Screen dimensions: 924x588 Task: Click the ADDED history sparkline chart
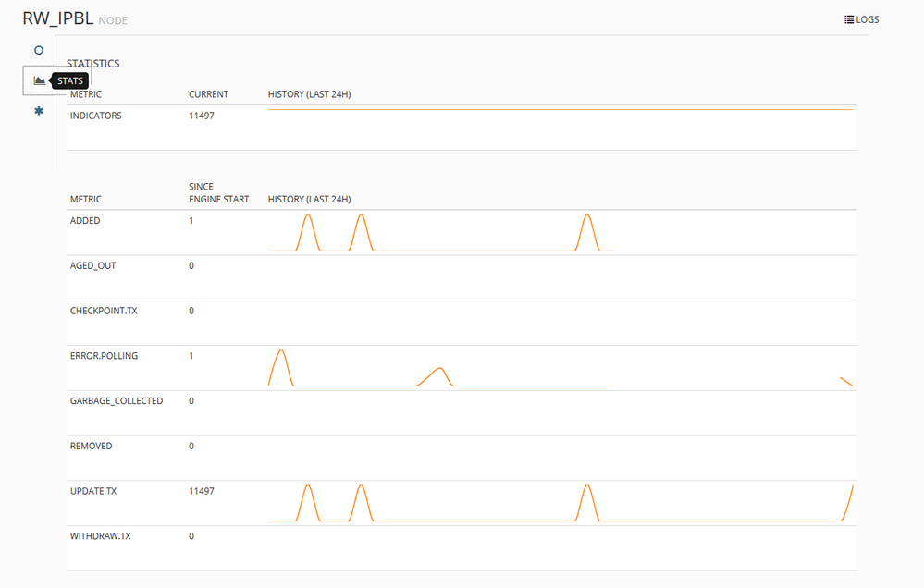pyautogui.click(x=440, y=233)
